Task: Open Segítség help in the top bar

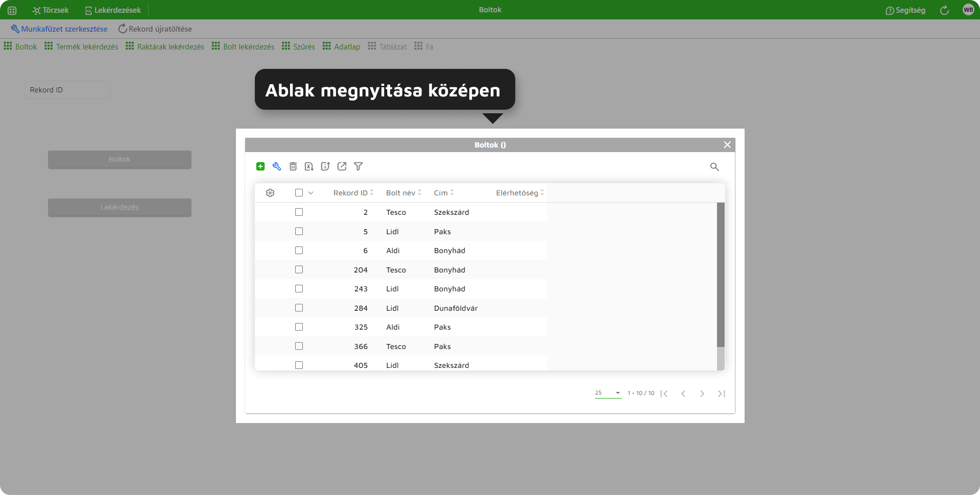Action: pyautogui.click(x=905, y=10)
